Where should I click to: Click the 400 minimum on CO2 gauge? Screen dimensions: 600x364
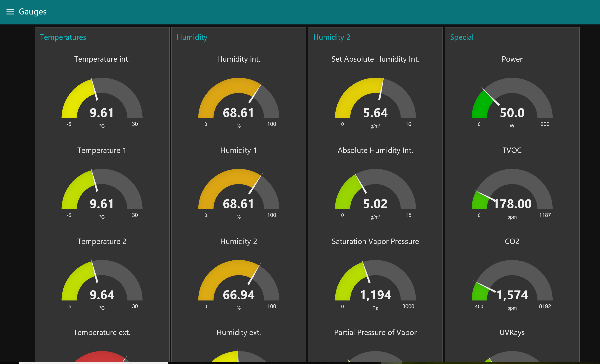tap(479, 306)
